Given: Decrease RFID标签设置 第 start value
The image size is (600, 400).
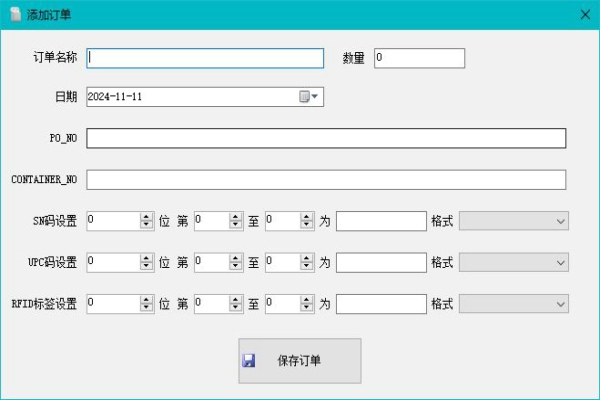Looking at the screenshot, I should [236, 308].
